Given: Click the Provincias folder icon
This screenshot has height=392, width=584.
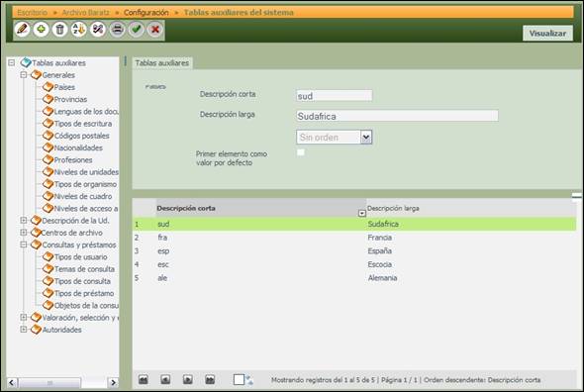Looking at the screenshot, I should pos(48,99).
